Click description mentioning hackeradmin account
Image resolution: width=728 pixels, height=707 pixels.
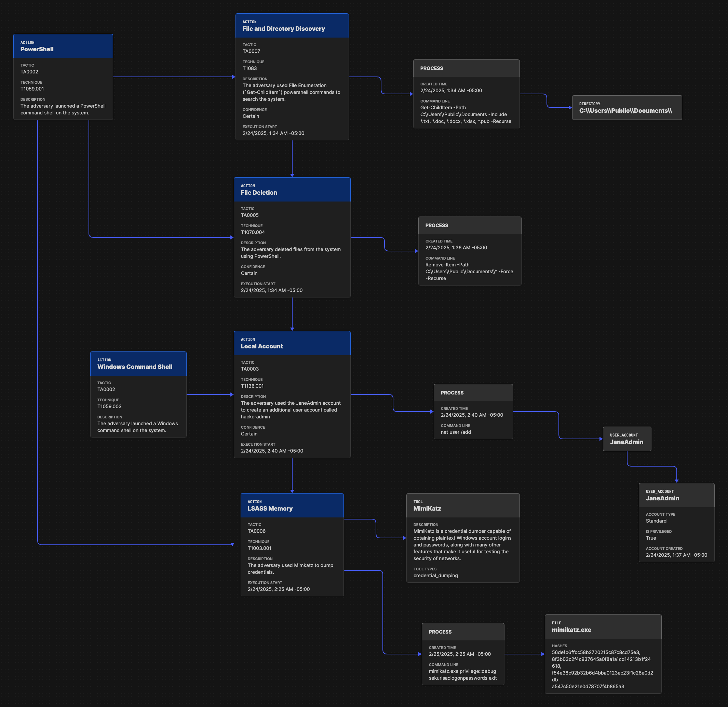(x=291, y=410)
